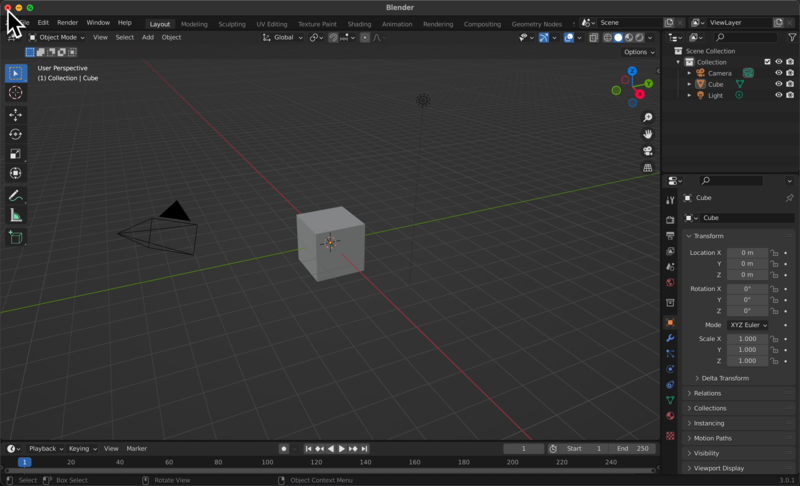Open the World properties tab
Image resolution: width=800 pixels, height=486 pixels.
pos(670,283)
